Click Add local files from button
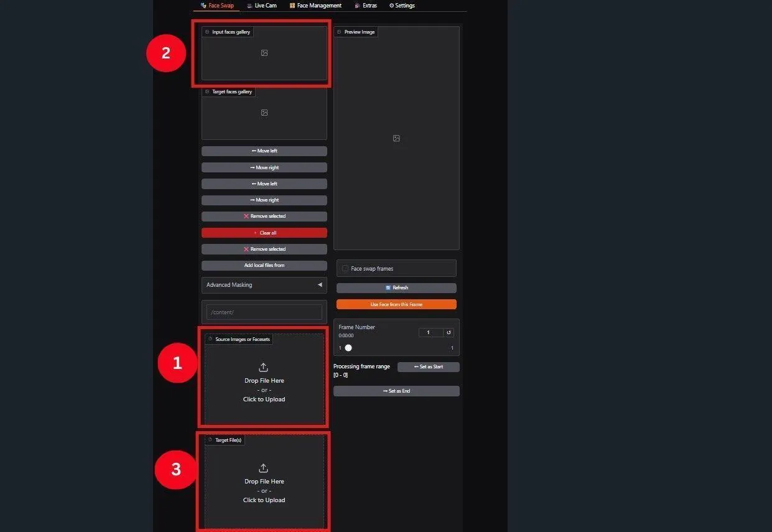This screenshot has width=772, height=532. [264, 265]
